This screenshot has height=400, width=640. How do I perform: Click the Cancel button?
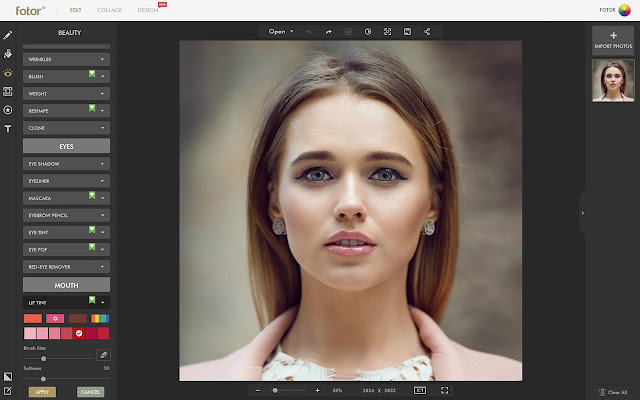91,392
